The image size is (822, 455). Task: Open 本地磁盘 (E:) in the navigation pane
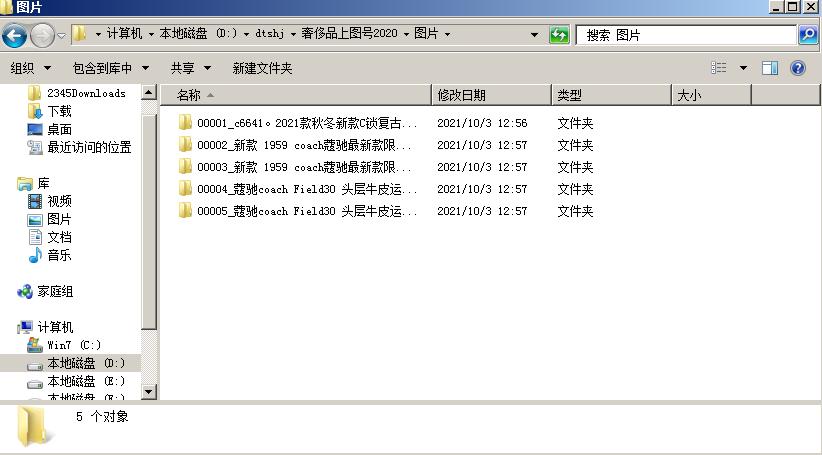(86, 381)
